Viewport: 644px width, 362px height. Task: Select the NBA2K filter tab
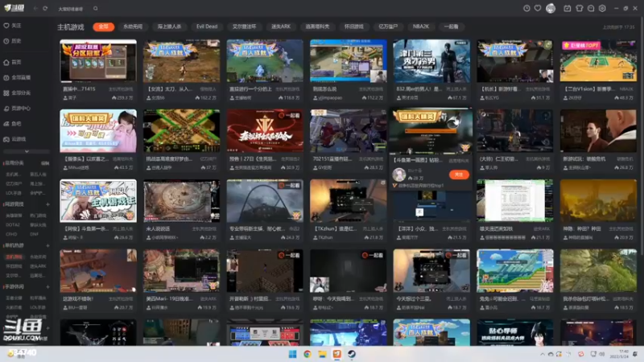pos(421,27)
